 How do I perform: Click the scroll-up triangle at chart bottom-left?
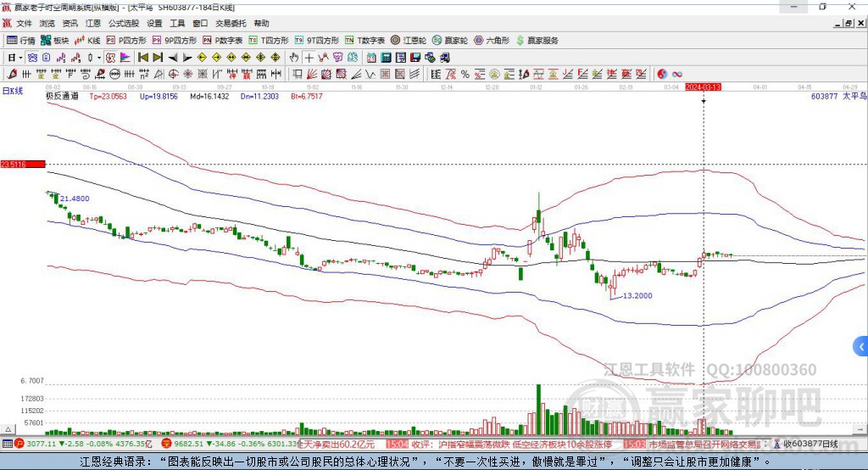click(8, 429)
